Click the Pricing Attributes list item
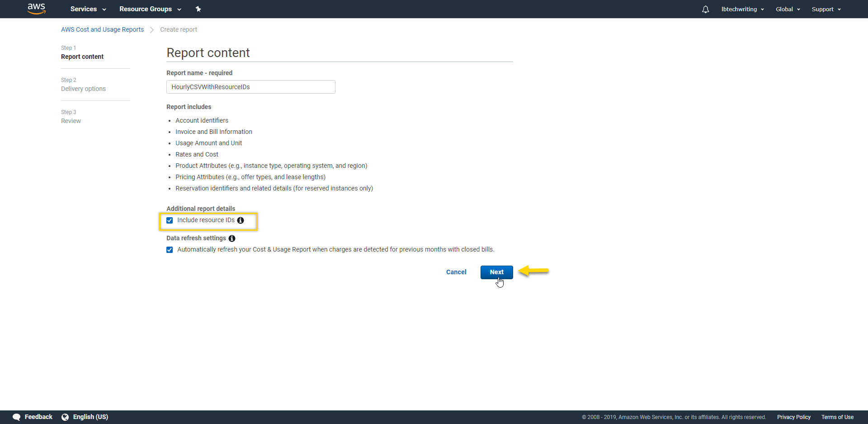 pyautogui.click(x=250, y=177)
